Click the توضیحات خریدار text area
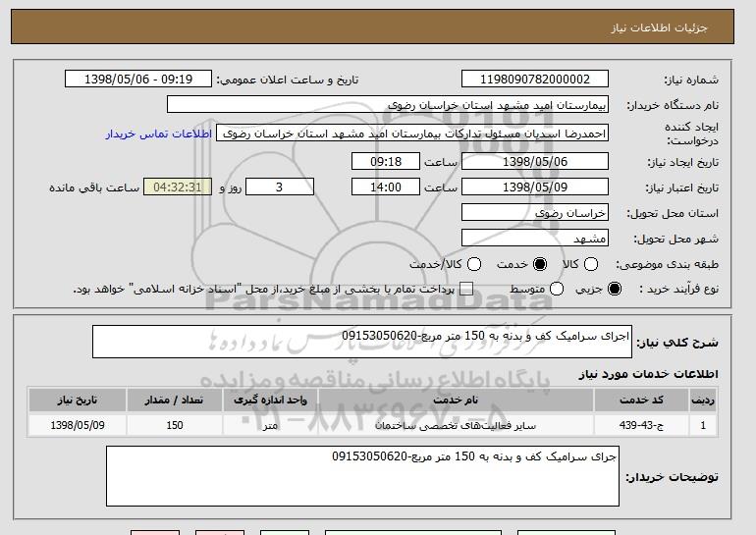This screenshot has width=756, height=535. pos(362,476)
